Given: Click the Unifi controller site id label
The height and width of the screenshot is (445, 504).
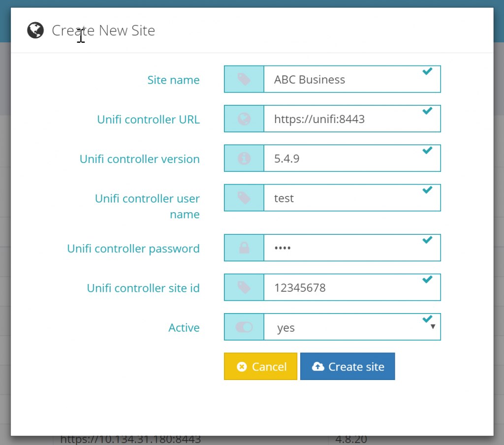Looking at the screenshot, I should (x=143, y=288).
